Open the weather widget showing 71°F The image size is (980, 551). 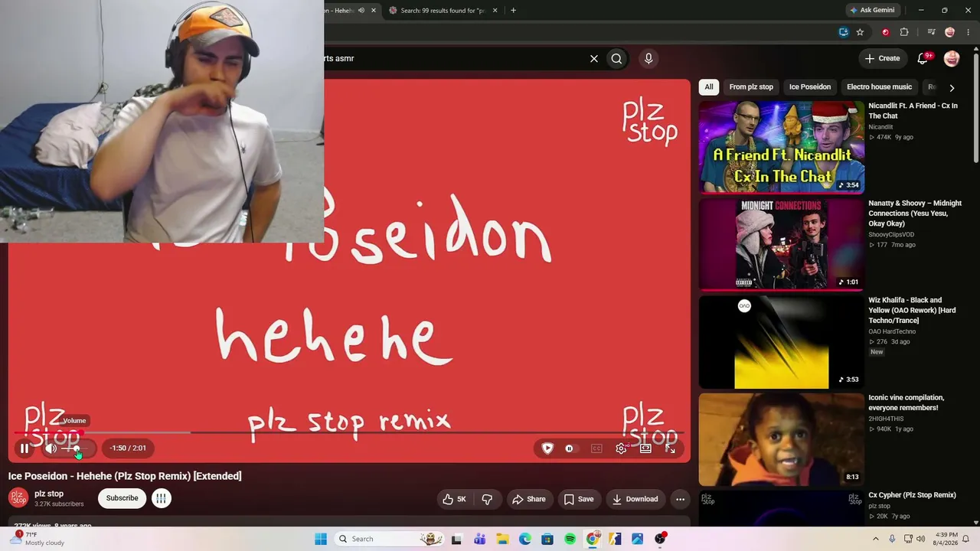pyautogui.click(x=38, y=539)
